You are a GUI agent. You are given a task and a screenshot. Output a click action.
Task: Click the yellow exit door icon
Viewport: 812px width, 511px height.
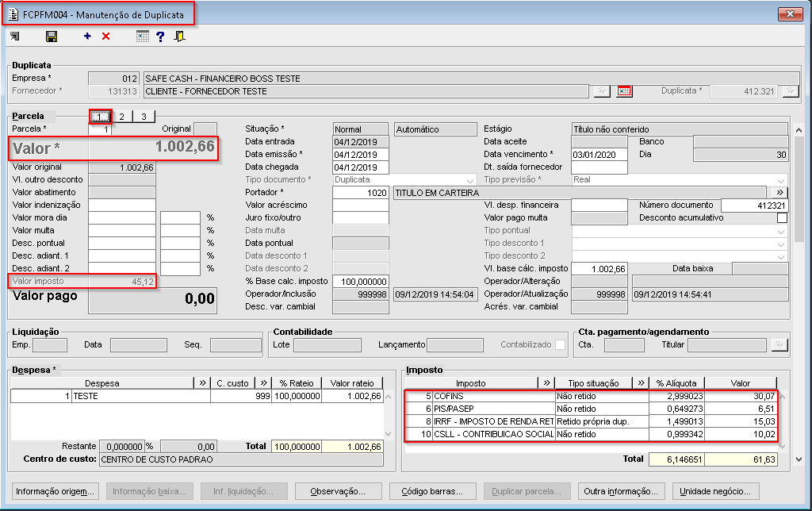coord(180,36)
